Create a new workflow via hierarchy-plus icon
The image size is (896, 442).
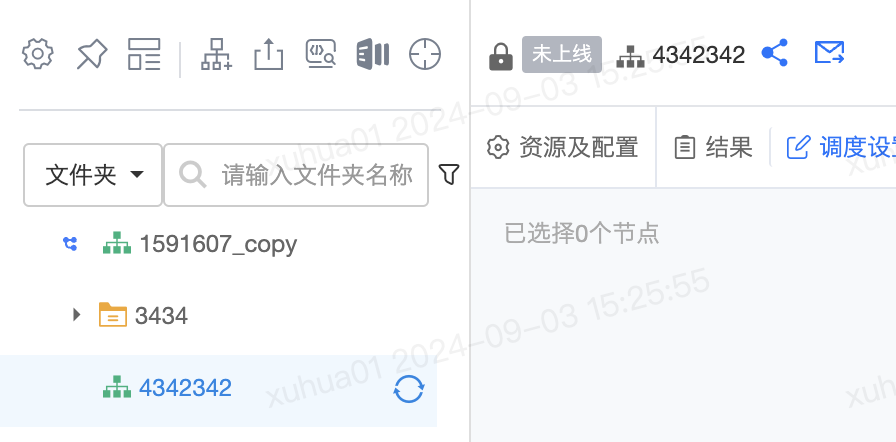(x=216, y=54)
